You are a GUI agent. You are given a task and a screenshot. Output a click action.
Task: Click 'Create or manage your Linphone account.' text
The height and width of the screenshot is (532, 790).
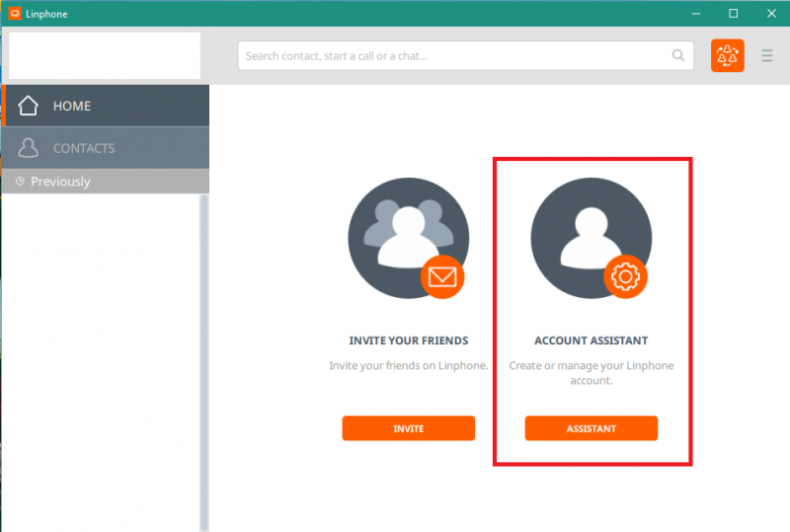point(591,373)
